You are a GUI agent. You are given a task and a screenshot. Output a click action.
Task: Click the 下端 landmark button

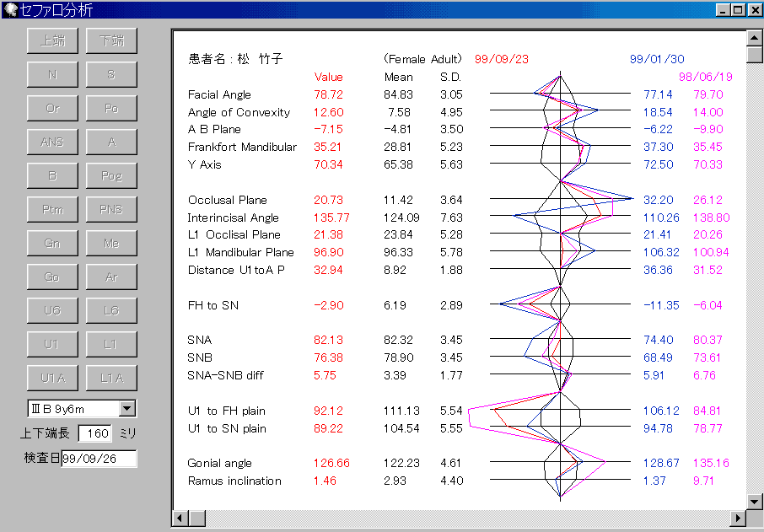coord(111,40)
